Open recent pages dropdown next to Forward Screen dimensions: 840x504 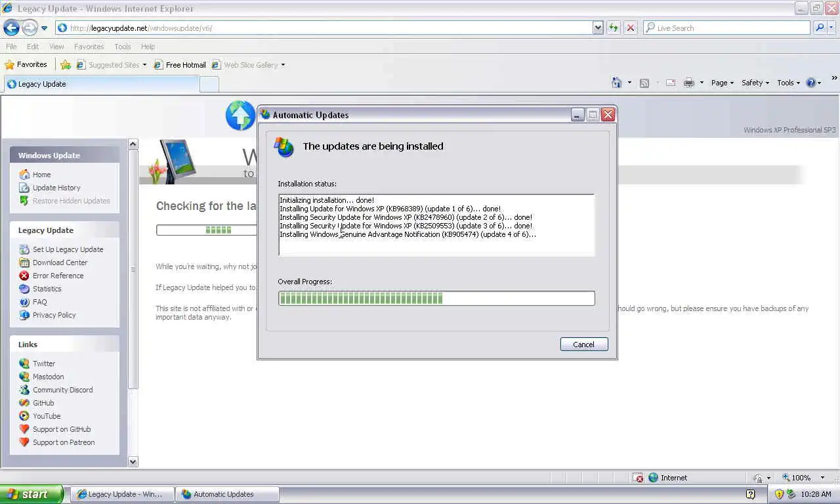point(44,28)
